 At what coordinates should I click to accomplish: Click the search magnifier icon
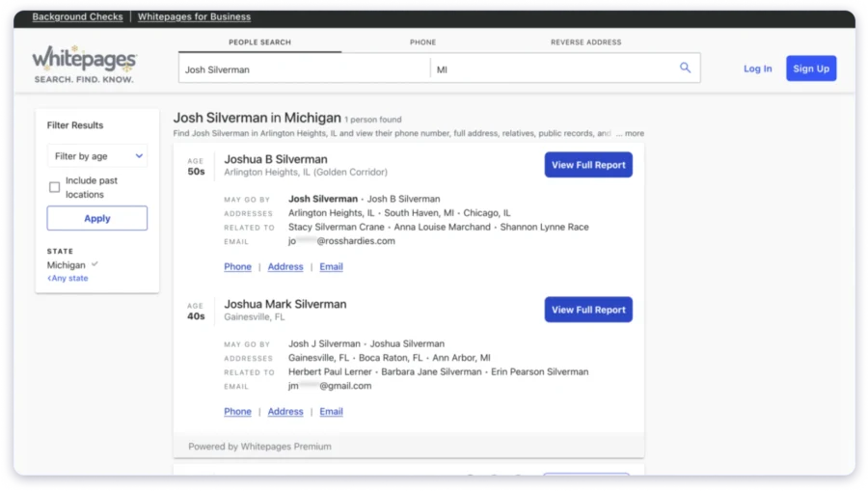pos(685,68)
